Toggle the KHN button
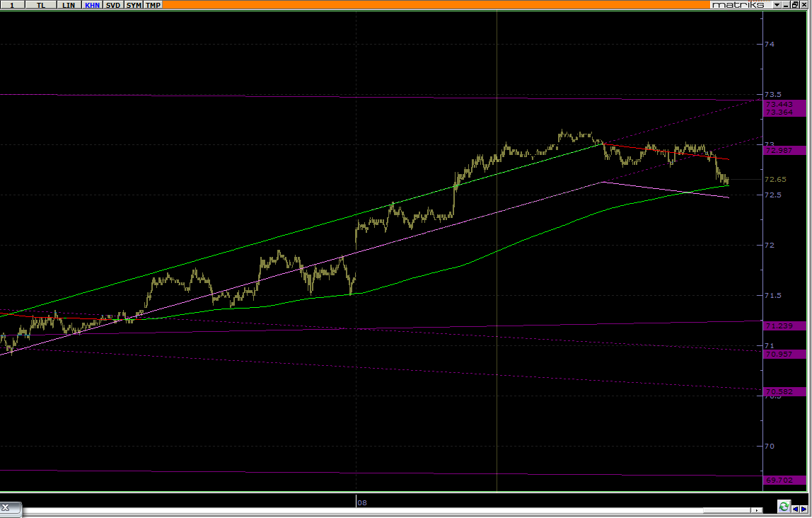The image size is (812, 518). point(92,5)
